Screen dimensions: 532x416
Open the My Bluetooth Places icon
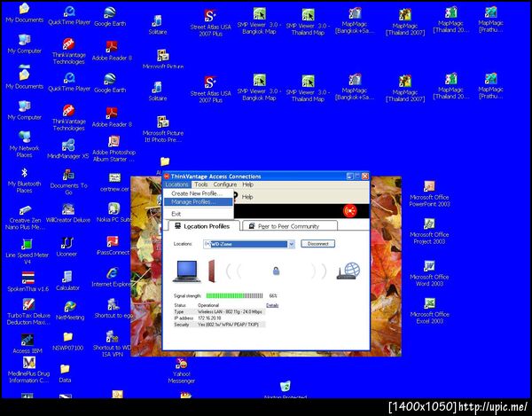pyautogui.click(x=25, y=180)
